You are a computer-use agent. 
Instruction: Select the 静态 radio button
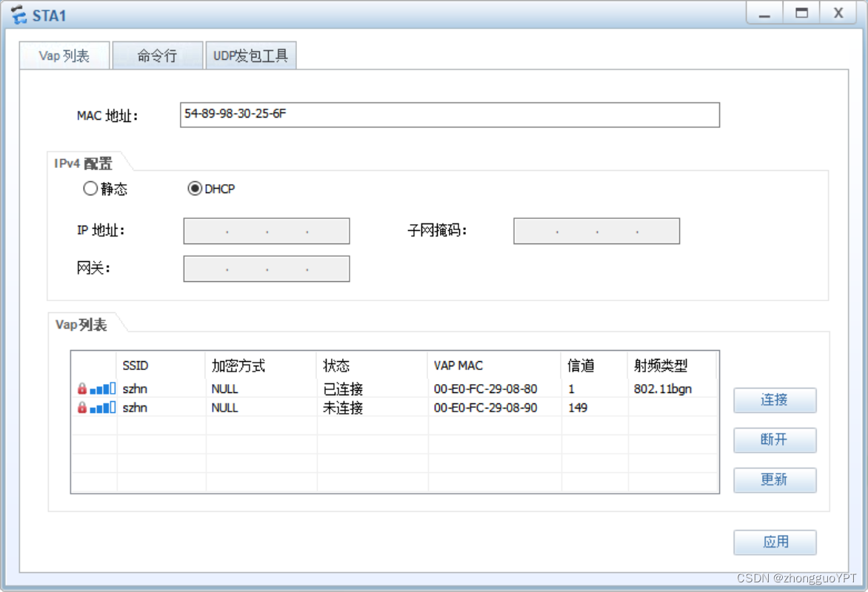tap(90, 189)
